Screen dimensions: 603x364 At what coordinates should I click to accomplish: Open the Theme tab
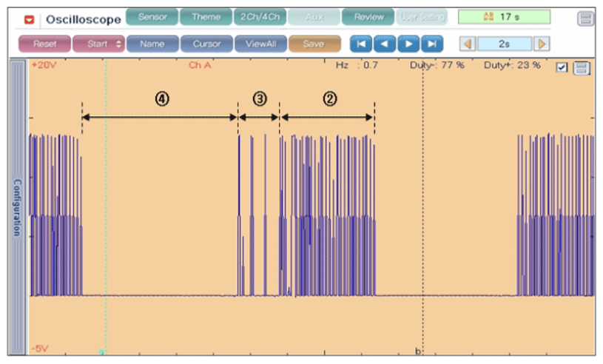coord(206,17)
